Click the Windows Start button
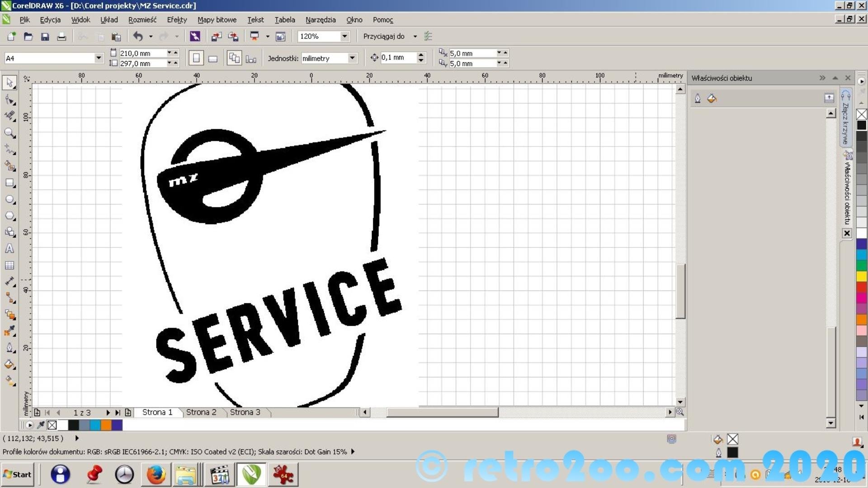The width and height of the screenshot is (868, 488). tap(17, 474)
